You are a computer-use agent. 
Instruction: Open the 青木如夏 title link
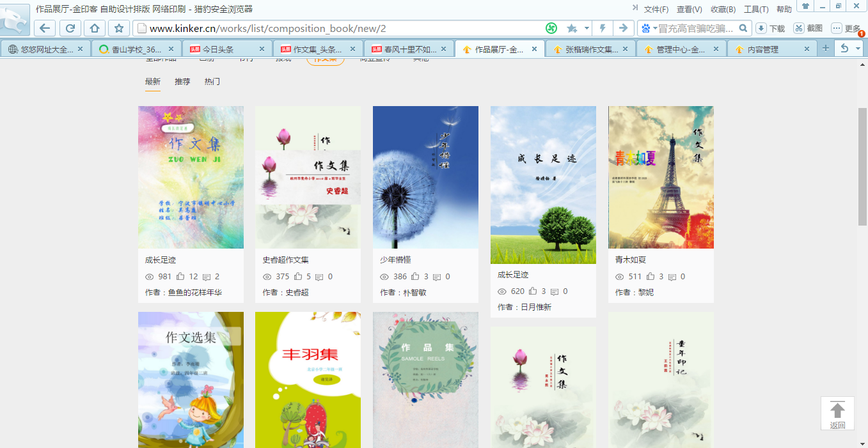pos(631,260)
